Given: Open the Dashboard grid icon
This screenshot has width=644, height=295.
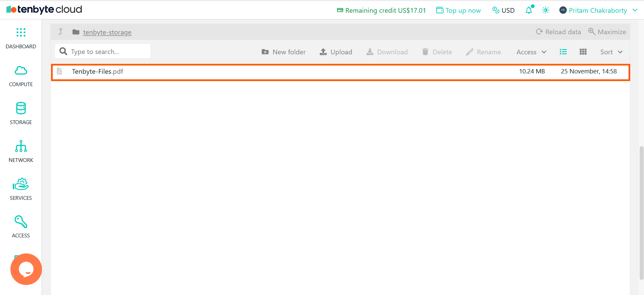Looking at the screenshot, I should tap(21, 32).
